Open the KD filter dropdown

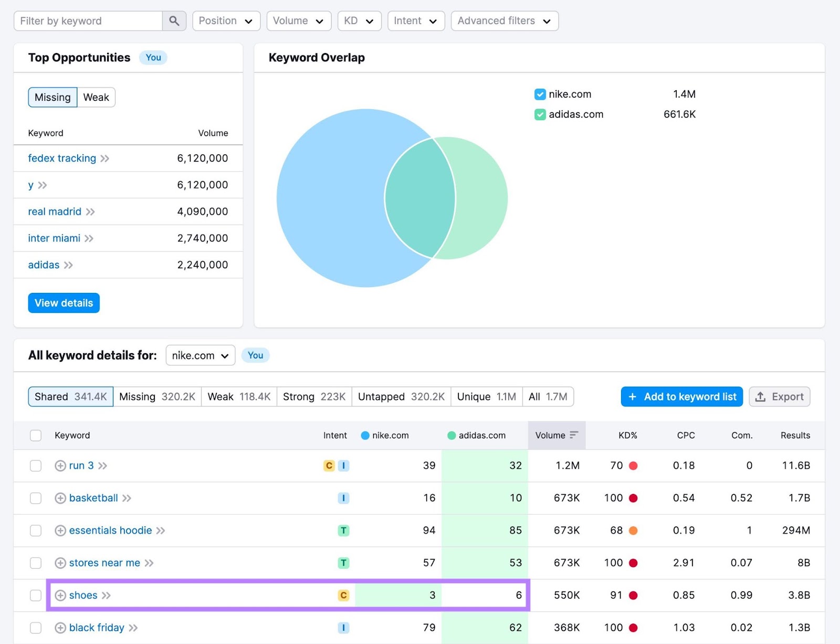[x=359, y=21]
